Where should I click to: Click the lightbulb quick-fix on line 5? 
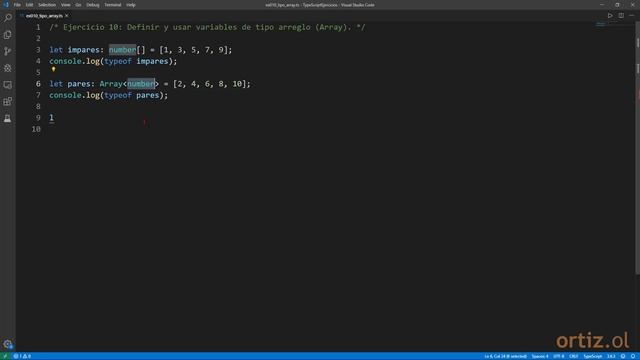click(53, 70)
